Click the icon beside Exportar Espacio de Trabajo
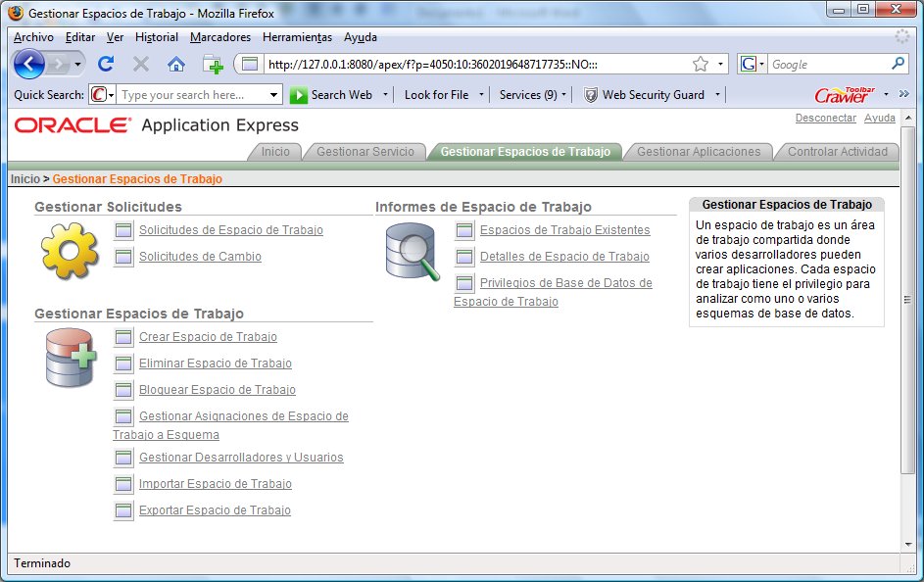The width and height of the screenshot is (924, 582). pyautogui.click(x=123, y=510)
